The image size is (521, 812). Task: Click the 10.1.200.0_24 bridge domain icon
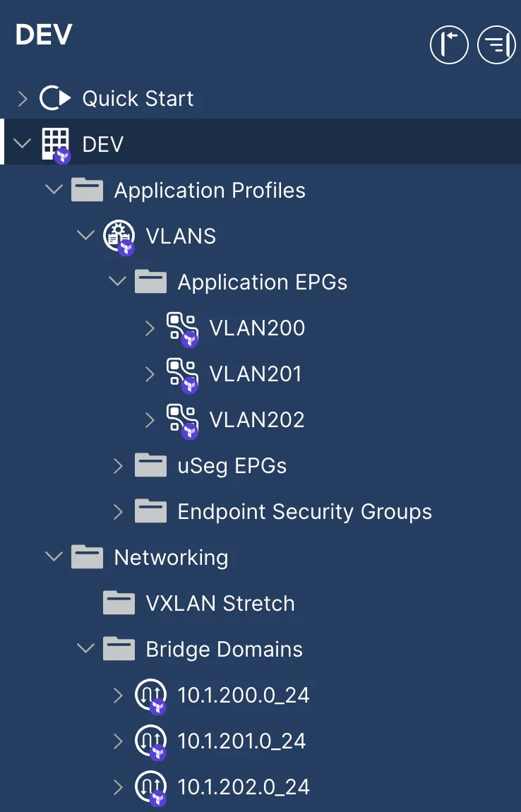coord(150,695)
